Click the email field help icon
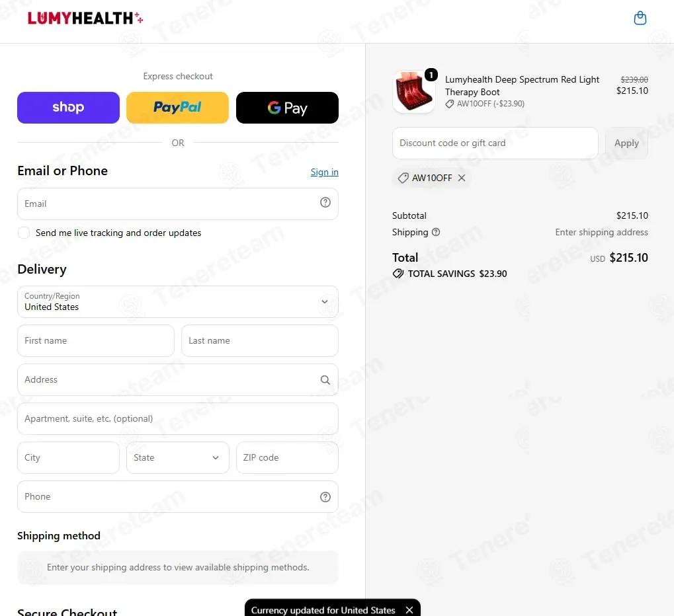 click(325, 202)
